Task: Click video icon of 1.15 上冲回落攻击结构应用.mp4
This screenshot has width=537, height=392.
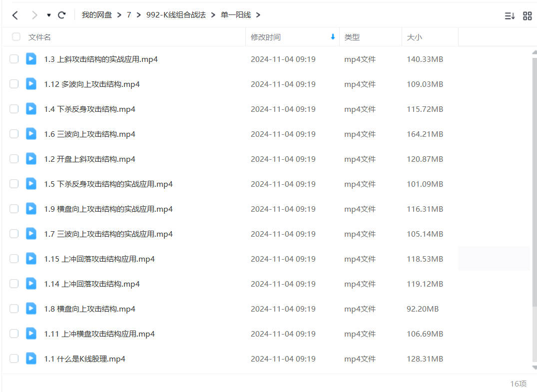Action: (x=31, y=259)
